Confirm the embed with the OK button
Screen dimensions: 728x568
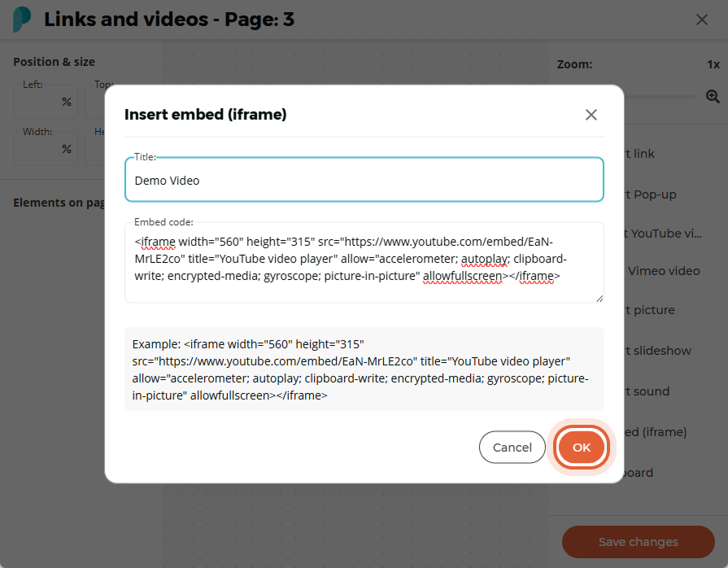582,448
